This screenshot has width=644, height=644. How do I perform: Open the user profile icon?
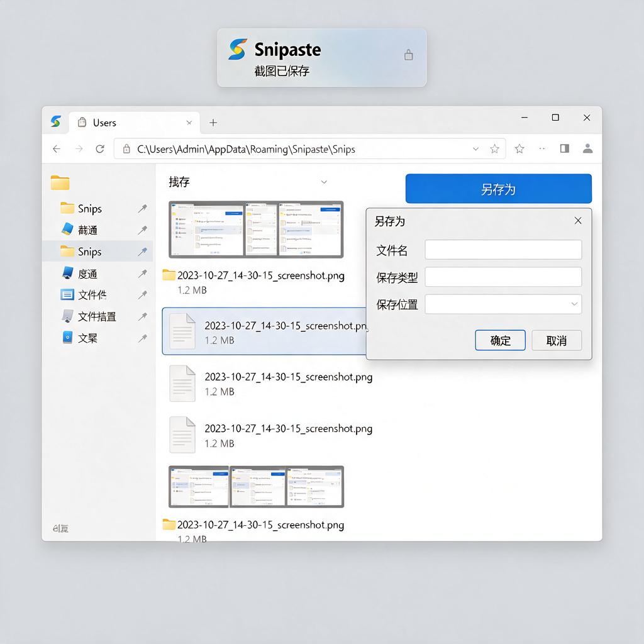[588, 148]
